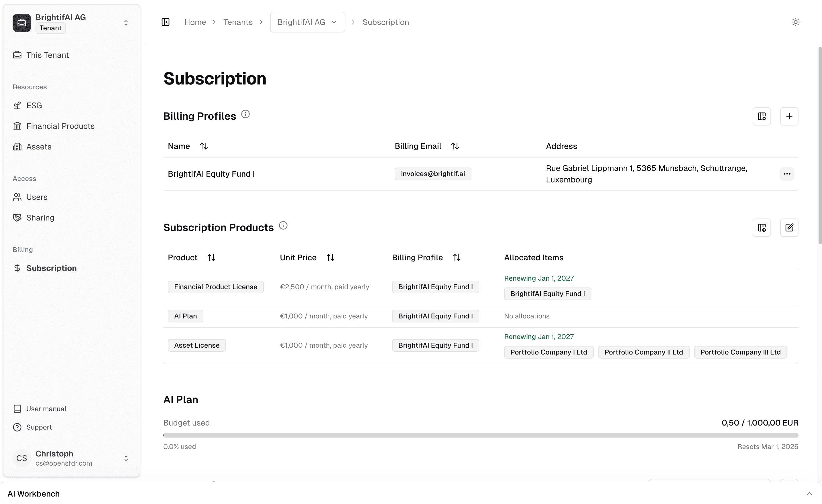Add a new billing profile with the plus button
Image resolution: width=822 pixels, height=504 pixels.
[x=789, y=116]
